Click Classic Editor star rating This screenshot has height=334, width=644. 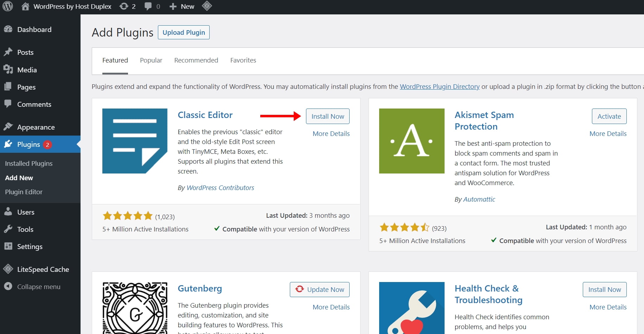pos(128,216)
